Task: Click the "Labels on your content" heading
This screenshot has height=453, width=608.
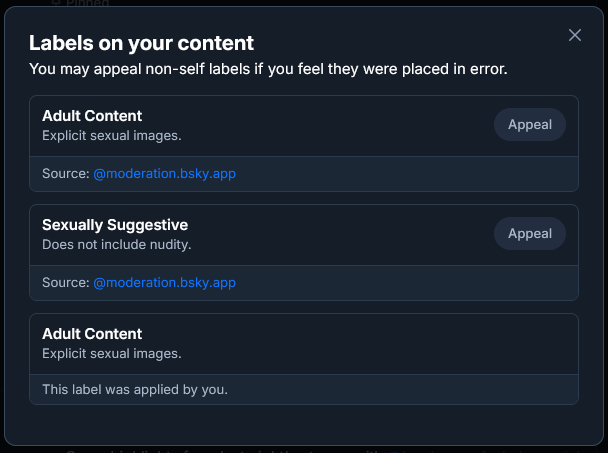Action: tap(141, 43)
